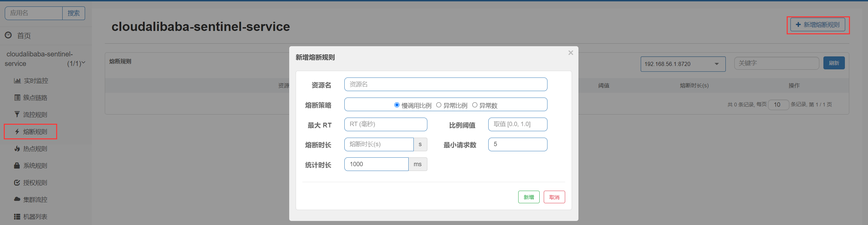
Task: Select the 异常比例 radio option
Action: click(x=439, y=105)
